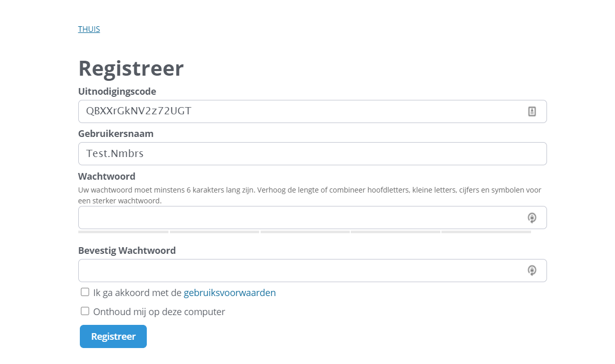Enable Onthoud mij op deze computer checkbox
This screenshot has width=615, height=364.
(85, 311)
